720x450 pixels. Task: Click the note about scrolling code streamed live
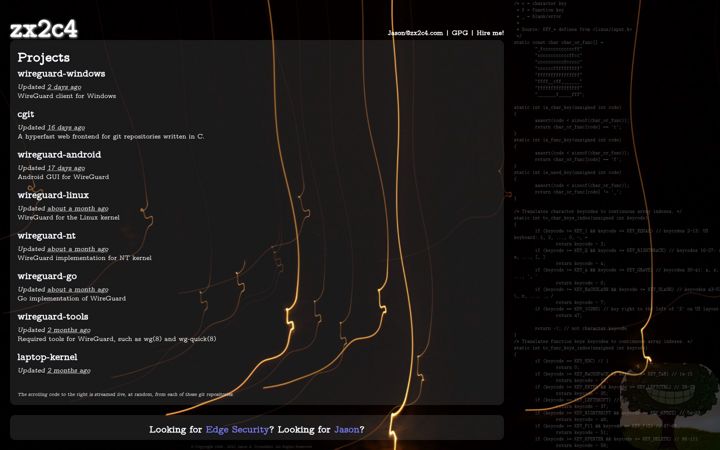point(125,394)
